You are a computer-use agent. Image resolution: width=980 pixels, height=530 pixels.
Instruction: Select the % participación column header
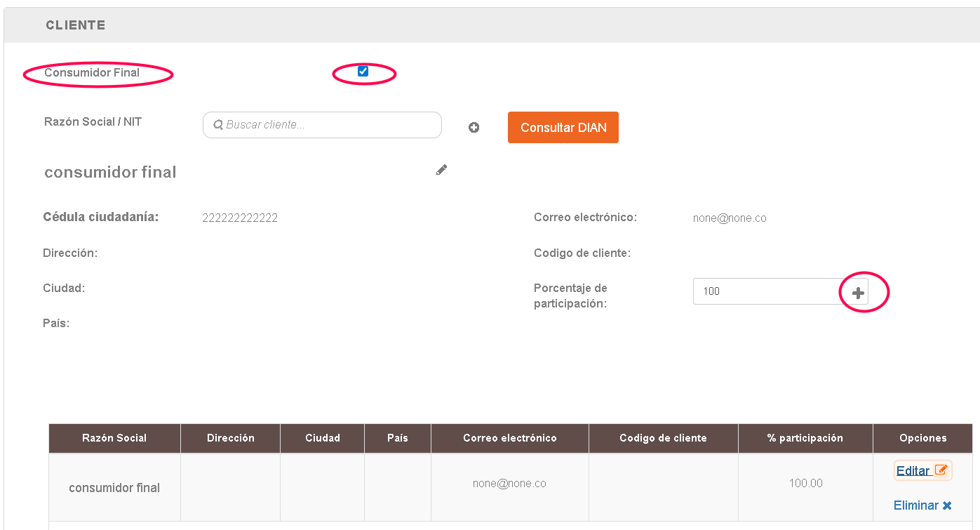805,438
